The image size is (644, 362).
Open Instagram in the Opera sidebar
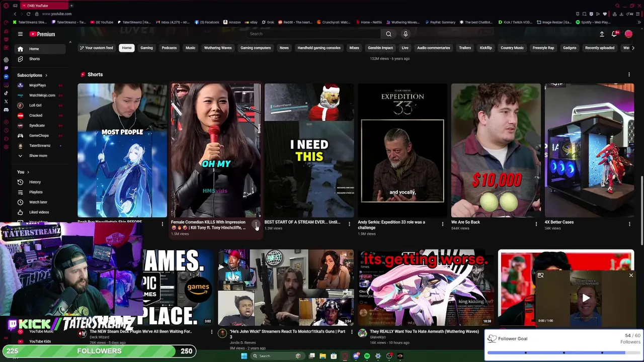coord(6,84)
